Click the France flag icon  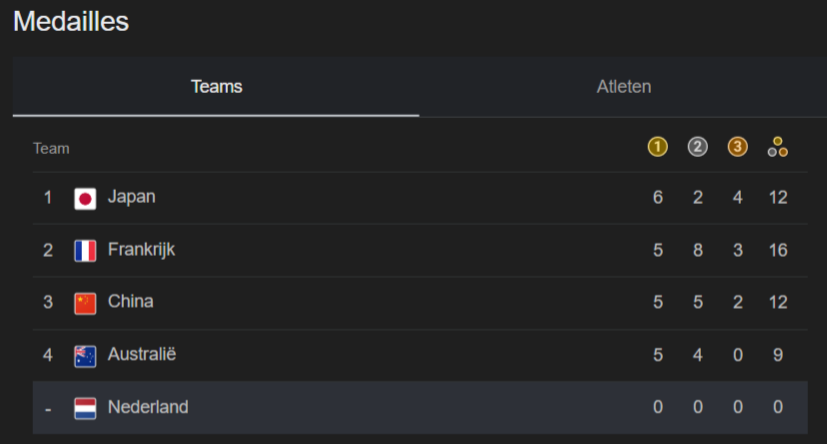pyautogui.click(x=85, y=251)
